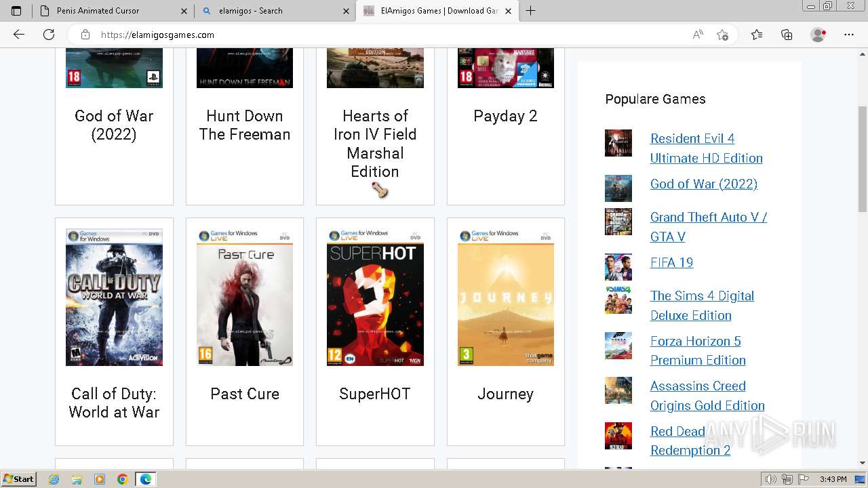
Task: Open Assassins Creed Origins Gold Edition link
Action: (707, 395)
